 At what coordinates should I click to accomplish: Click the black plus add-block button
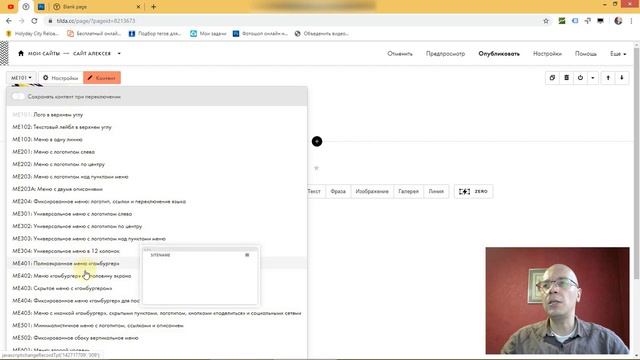(x=317, y=141)
